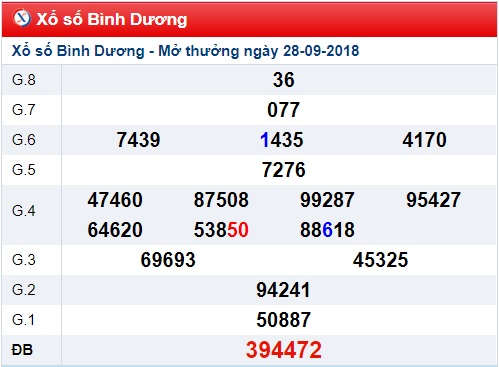This screenshot has height=367, width=499.
Task: Click G.6 number 7439
Action: (138, 140)
